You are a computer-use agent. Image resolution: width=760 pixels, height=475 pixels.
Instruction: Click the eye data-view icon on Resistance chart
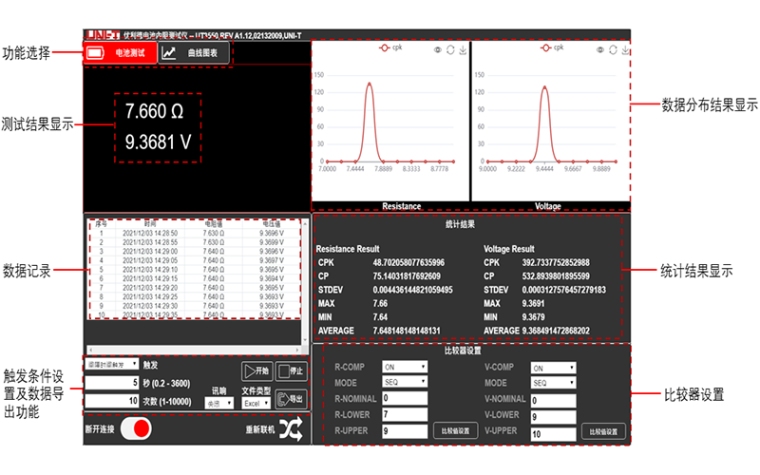438,50
